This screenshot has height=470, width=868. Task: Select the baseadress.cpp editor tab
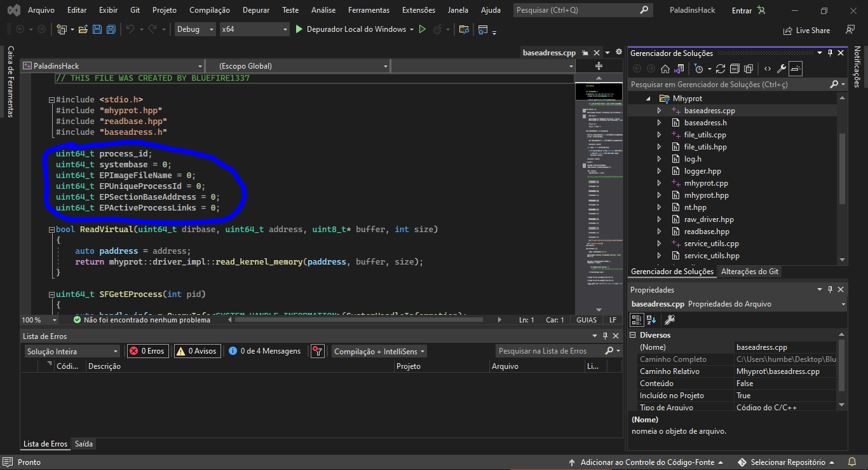click(549, 53)
